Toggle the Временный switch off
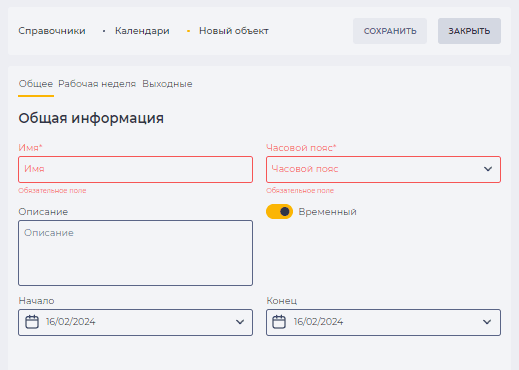Screen dimensions: 519x370 tap(279, 212)
